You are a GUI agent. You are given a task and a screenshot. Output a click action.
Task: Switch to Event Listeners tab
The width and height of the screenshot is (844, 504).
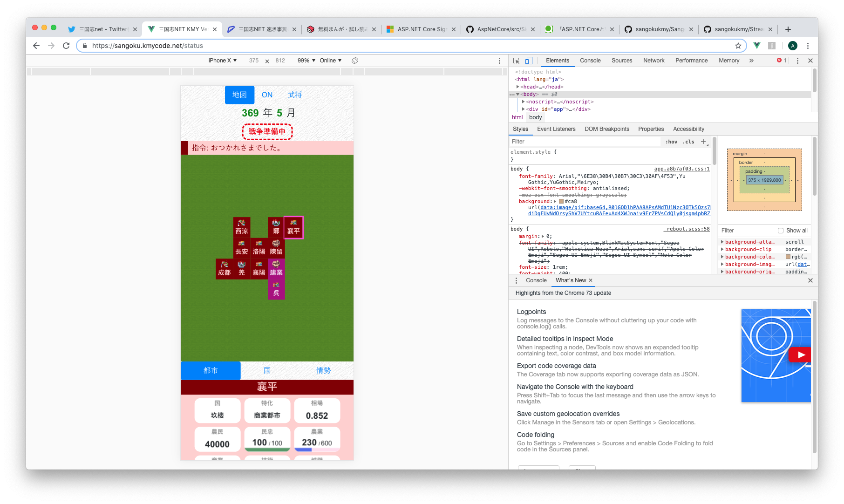(x=556, y=129)
